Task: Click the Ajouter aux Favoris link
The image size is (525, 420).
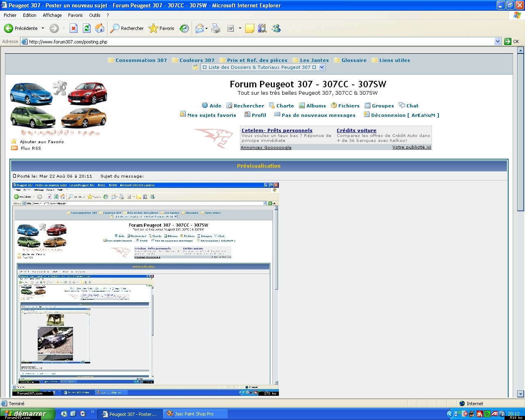Action: 42,142
